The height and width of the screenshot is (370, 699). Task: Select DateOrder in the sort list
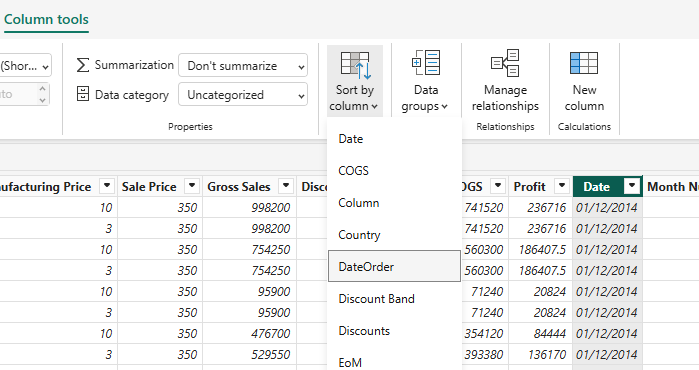click(394, 267)
